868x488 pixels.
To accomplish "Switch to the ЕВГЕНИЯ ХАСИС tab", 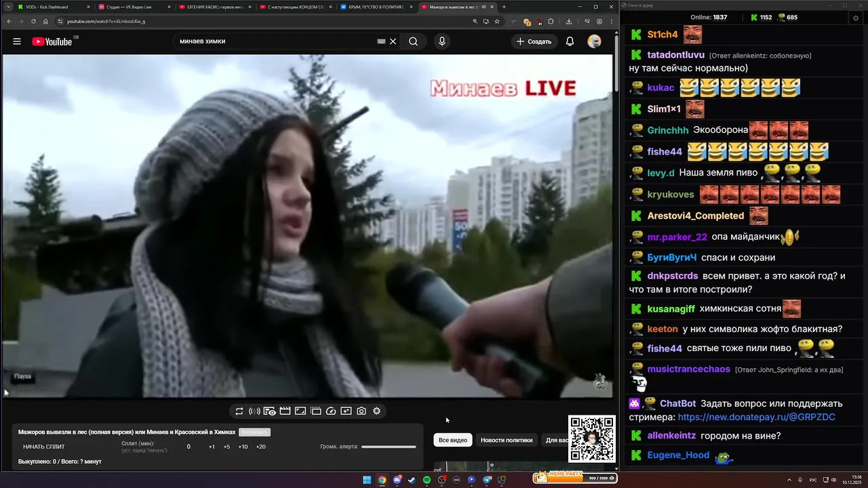I will coord(214,7).
